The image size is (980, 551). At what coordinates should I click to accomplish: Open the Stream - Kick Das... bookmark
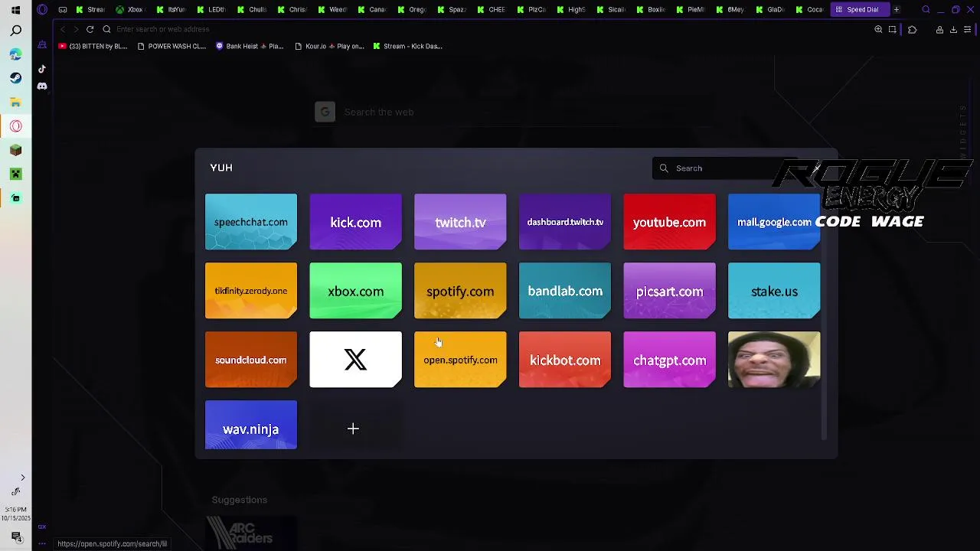tap(407, 46)
